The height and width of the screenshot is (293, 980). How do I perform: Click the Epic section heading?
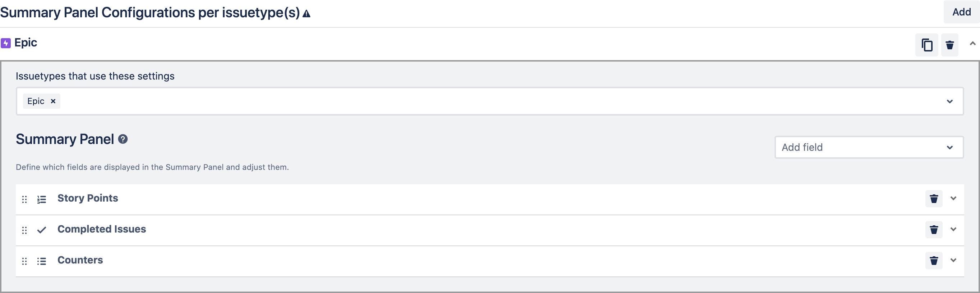pyautogui.click(x=26, y=42)
